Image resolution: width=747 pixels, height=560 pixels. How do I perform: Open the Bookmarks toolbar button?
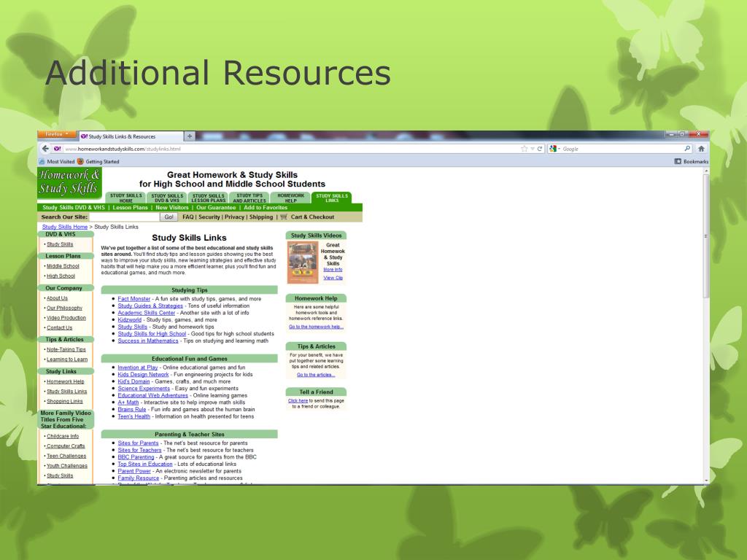pyautogui.click(x=692, y=161)
